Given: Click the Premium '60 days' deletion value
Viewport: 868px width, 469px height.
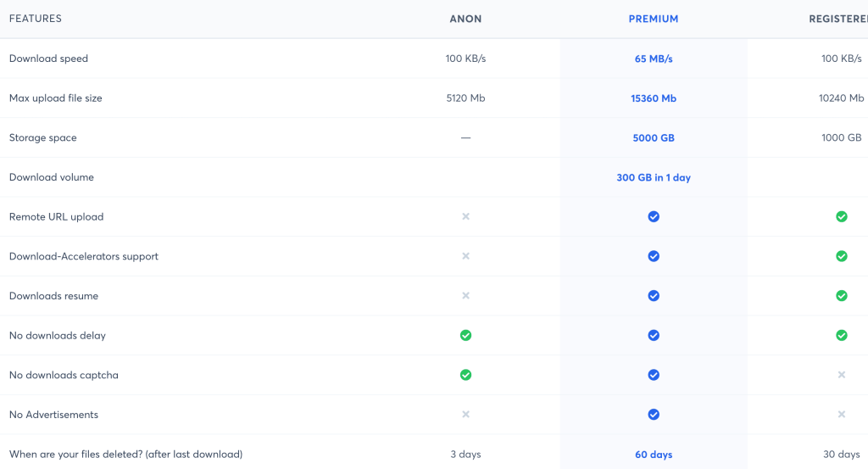Looking at the screenshot, I should click(654, 454).
